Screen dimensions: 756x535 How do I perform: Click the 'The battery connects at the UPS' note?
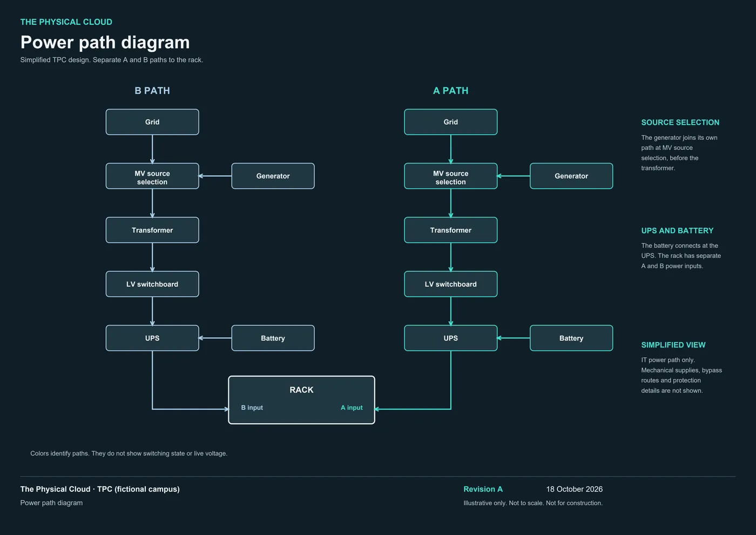point(681,256)
